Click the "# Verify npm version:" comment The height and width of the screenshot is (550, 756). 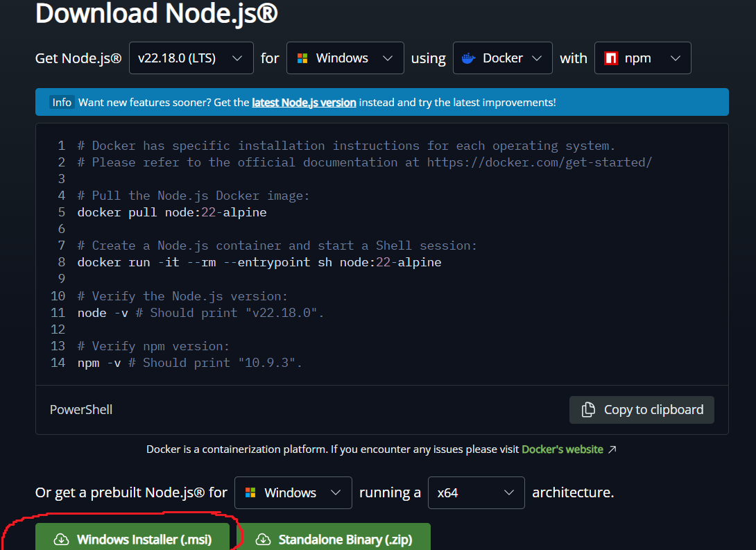click(153, 346)
